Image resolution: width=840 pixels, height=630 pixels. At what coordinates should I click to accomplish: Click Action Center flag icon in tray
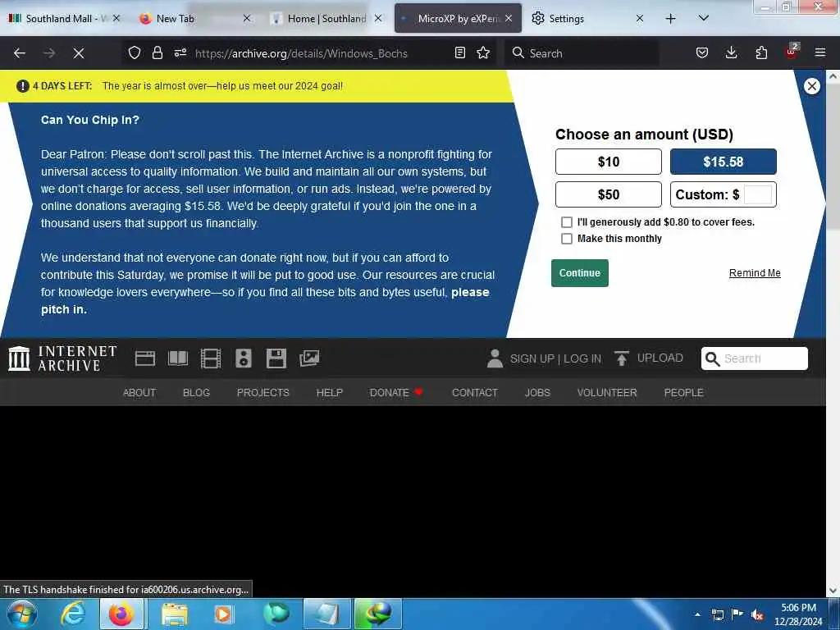click(x=737, y=614)
